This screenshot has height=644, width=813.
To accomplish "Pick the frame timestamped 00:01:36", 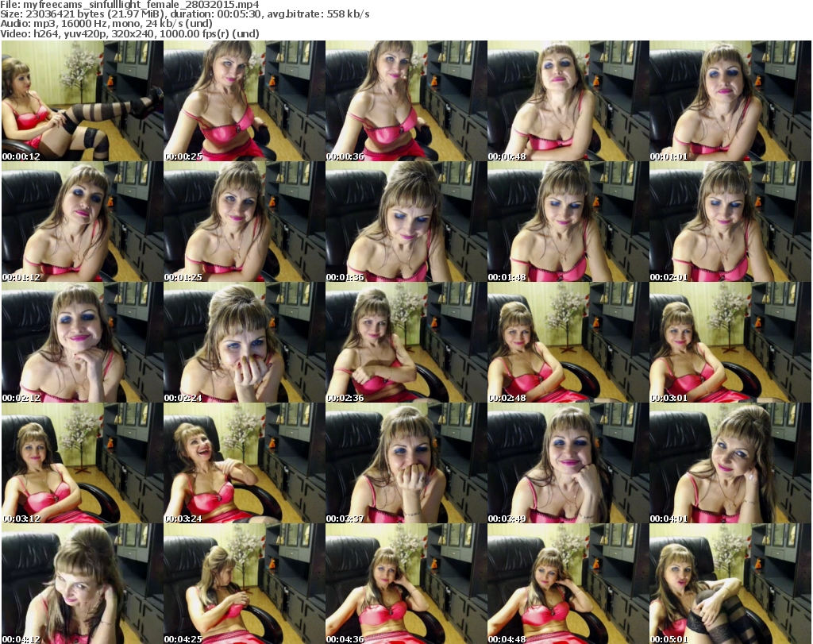I will pos(406,222).
